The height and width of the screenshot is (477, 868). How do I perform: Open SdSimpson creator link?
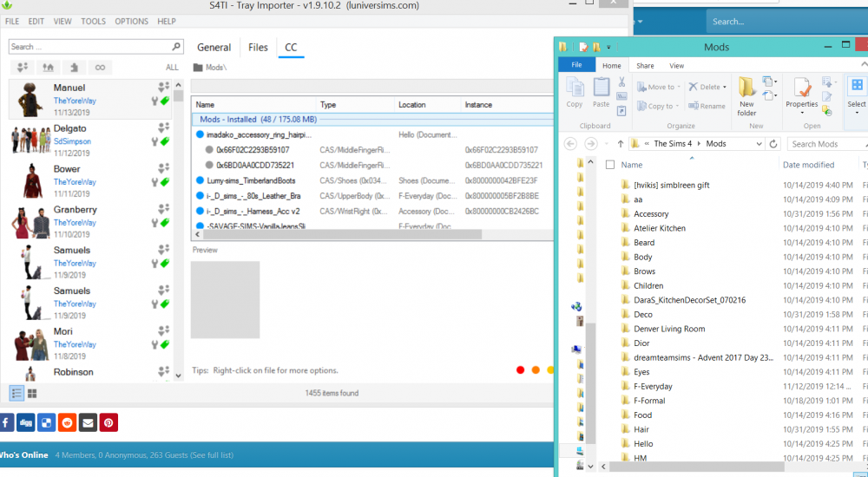tap(72, 141)
